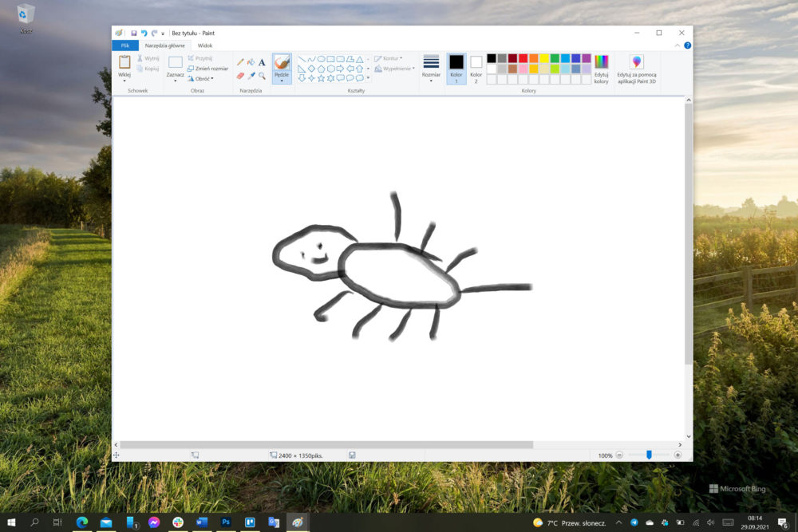Image resolution: width=798 pixels, height=532 pixels.
Task: Open Microsoft Edge from the taskbar
Action: tap(82, 522)
